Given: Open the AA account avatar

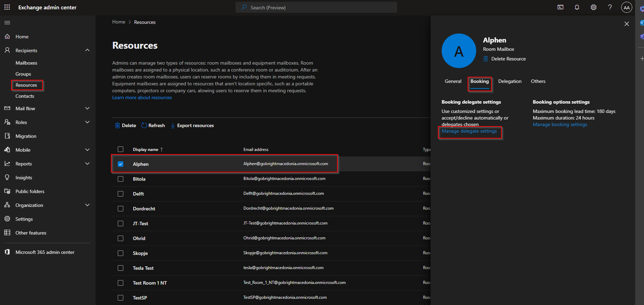Looking at the screenshot, I should point(627,7).
